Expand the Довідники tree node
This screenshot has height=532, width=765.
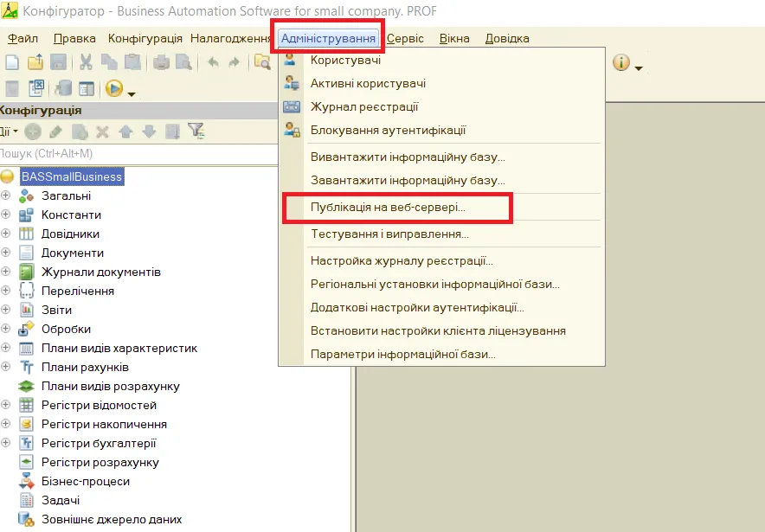point(6,234)
